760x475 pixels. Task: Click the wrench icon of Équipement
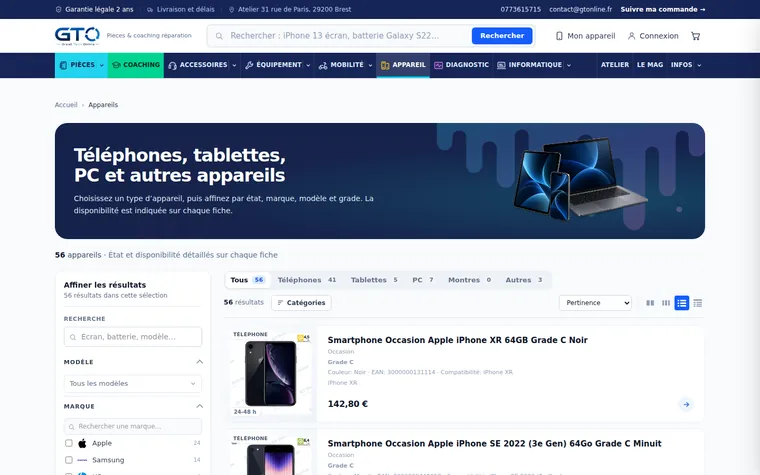point(249,65)
